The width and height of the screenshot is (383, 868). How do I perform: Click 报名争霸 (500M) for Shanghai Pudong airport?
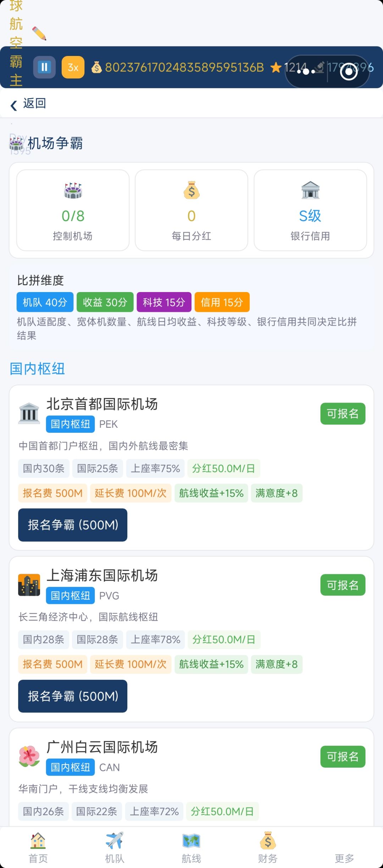point(73,696)
